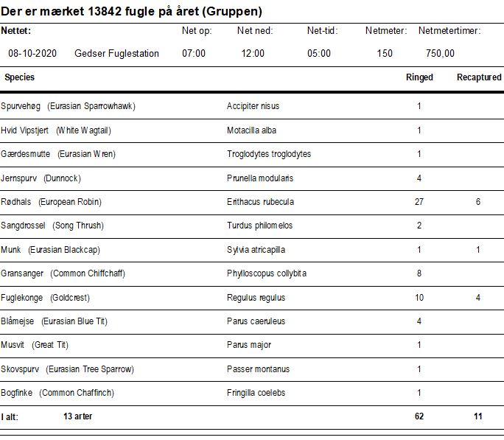
Task: Select the Hvid Vipstjert (White Wagtail) entry
Action: 56,130
